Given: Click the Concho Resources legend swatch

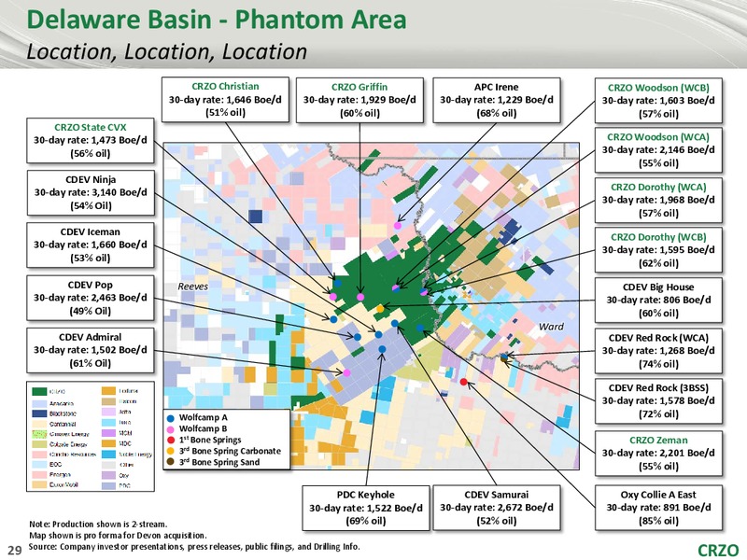Looking at the screenshot, I should point(39,455).
